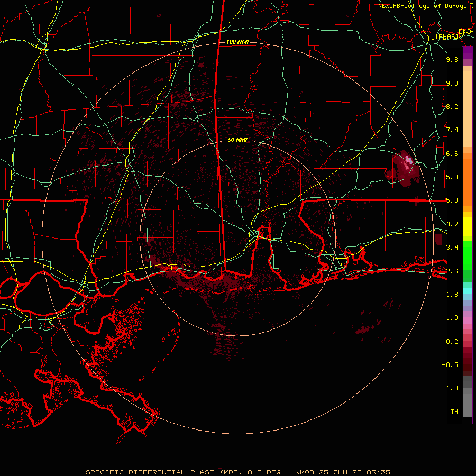
Task: Select the cyan segment of the color bar
Action: 467,291
